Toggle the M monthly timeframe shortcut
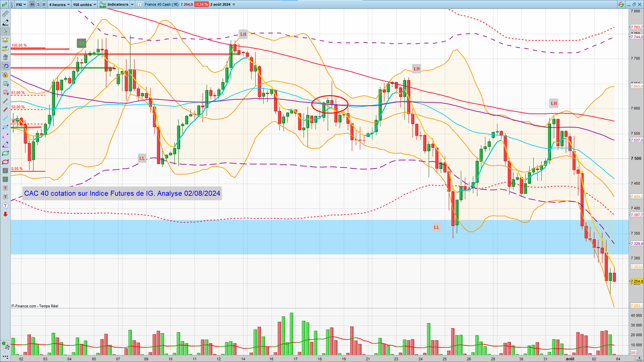This screenshot has width=644, height=362. (44, 4)
